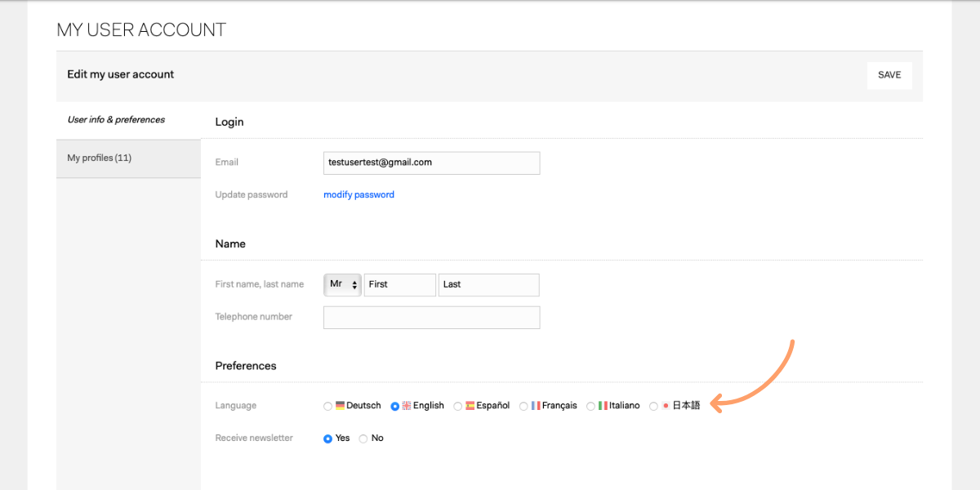Click the Preferences section heading
980x490 pixels.
point(246,366)
